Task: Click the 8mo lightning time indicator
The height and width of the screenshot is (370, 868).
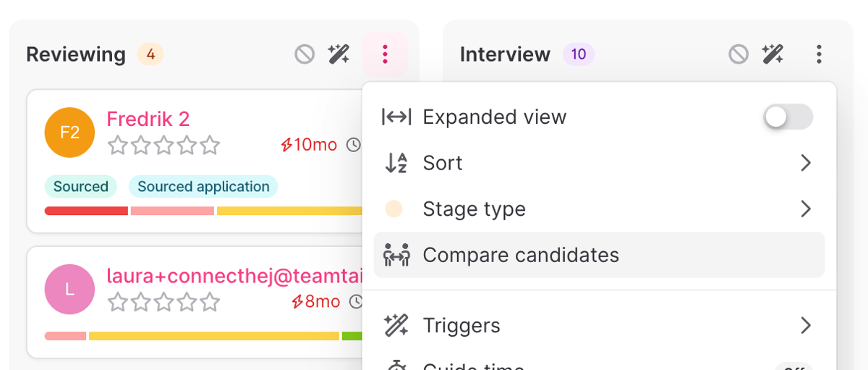Action: click(315, 301)
